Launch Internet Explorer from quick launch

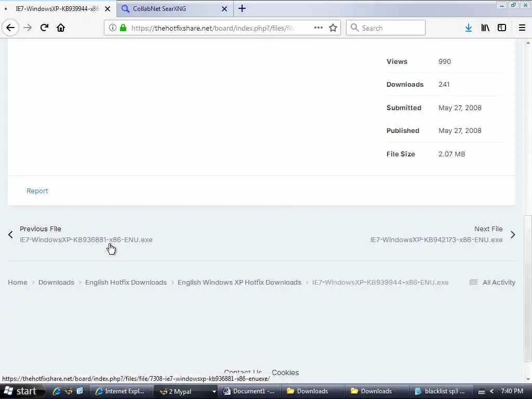[x=57, y=391]
